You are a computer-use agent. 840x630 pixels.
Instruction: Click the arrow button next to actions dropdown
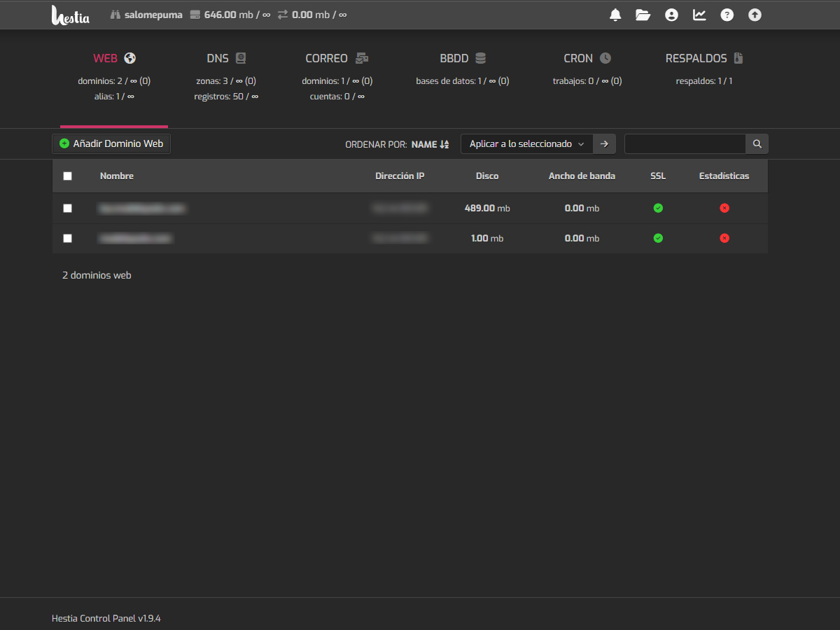(604, 143)
